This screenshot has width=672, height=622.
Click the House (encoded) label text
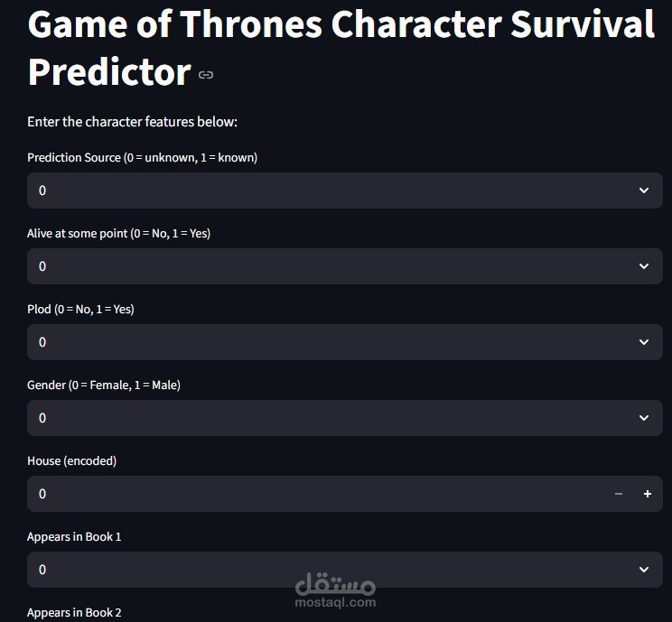(x=72, y=461)
